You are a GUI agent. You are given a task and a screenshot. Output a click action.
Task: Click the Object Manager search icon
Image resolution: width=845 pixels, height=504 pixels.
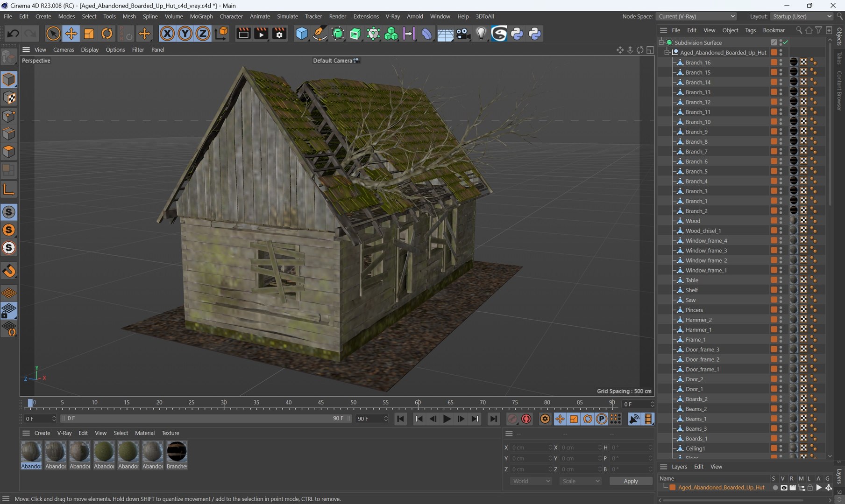pyautogui.click(x=799, y=30)
